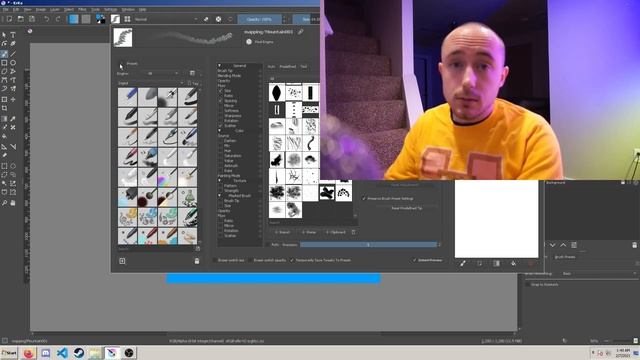Select the Zoom magnifier tool
The height and width of the screenshot is (360, 640).
[x=4, y=202]
